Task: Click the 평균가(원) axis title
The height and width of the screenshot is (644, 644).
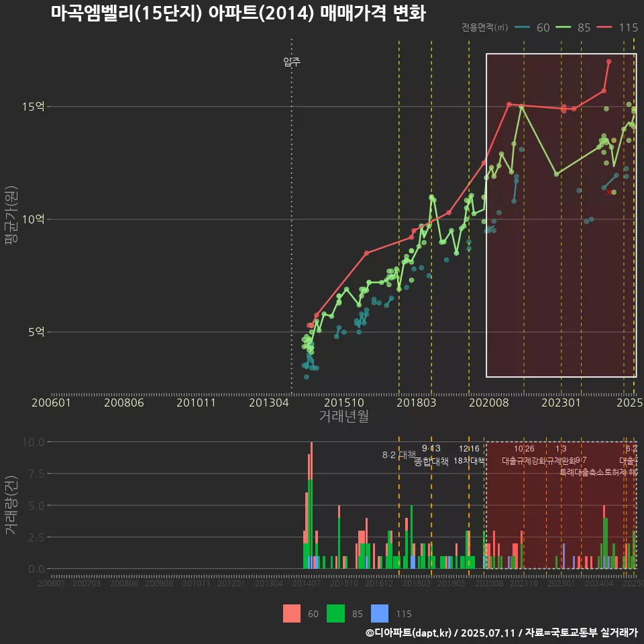Action: 11,215
